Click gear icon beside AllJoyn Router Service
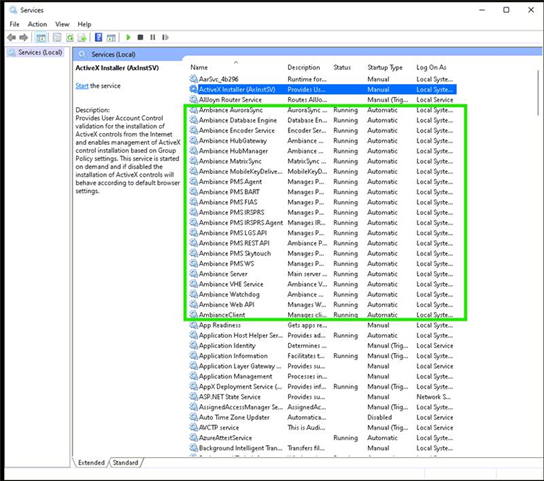The image size is (544, 481). 194,100
